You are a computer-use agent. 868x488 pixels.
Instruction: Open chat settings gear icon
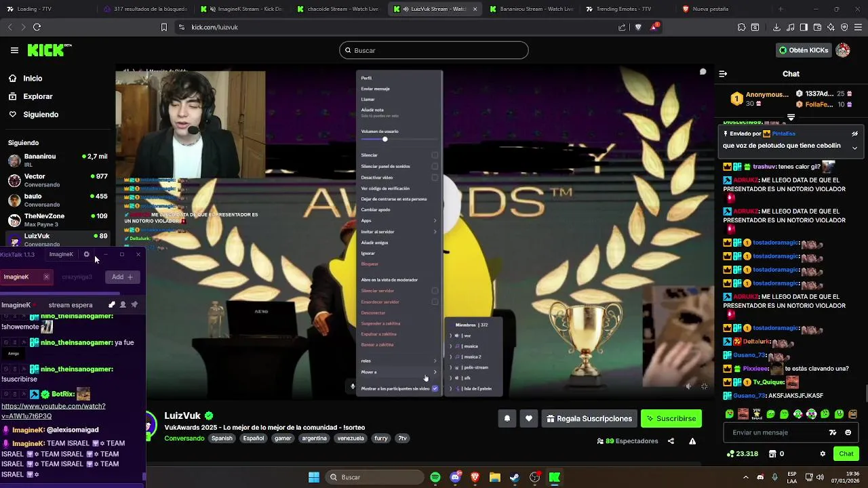(823, 454)
